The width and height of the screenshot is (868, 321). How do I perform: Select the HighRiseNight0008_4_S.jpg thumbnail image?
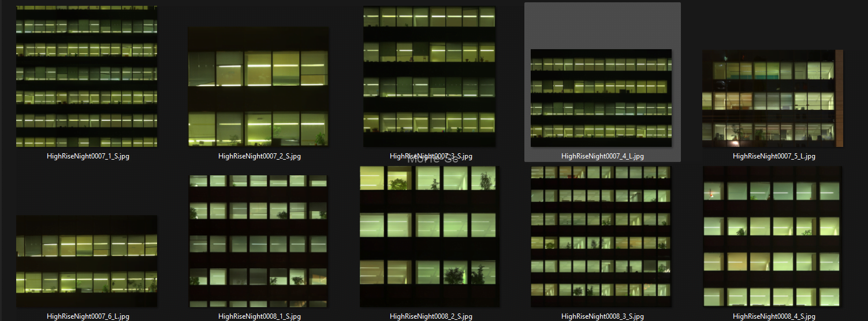(773, 237)
